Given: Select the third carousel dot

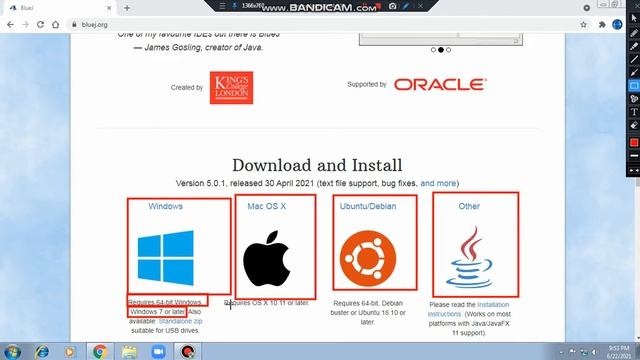Looking at the screenshot, I should (449, 50).
